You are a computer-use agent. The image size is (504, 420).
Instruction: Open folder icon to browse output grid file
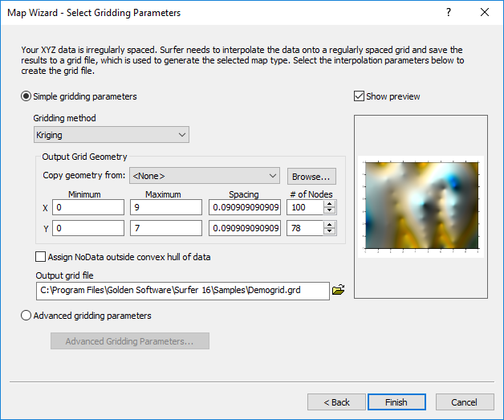click(x=338, y=290)
